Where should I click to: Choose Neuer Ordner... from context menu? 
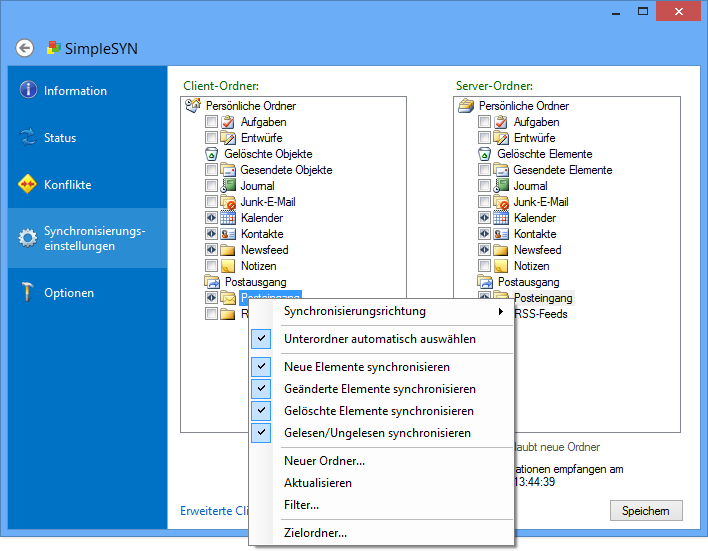point(382,461)
